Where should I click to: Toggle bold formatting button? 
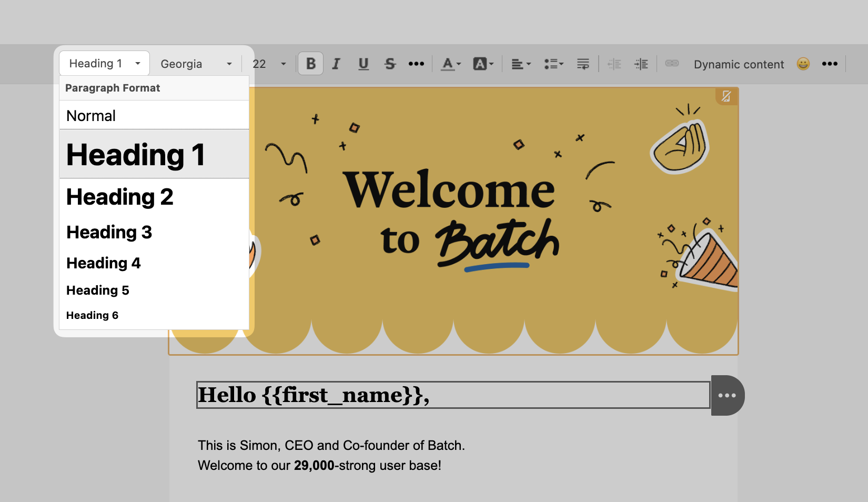[x=310, y=64]
